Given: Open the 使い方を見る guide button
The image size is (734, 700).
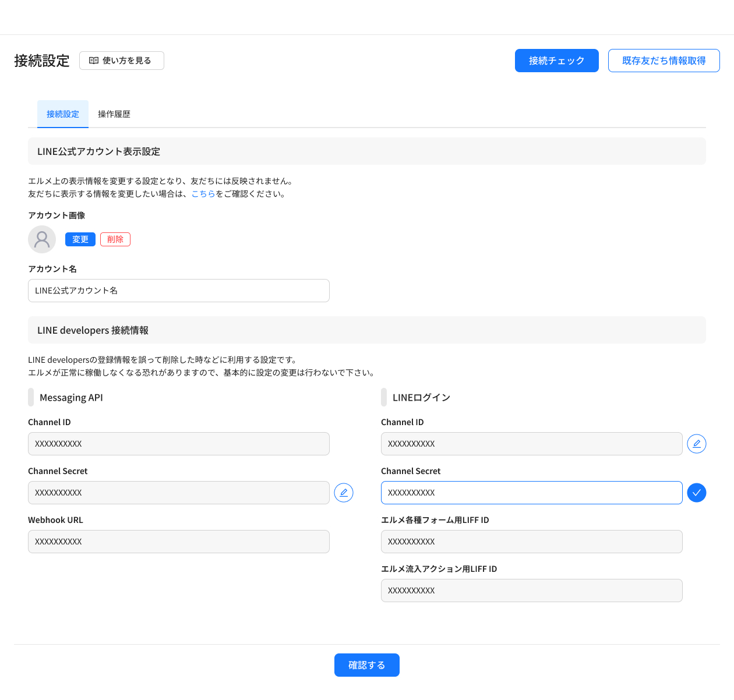Looking at the screenshot, I should pyautogui.click(x=122, y=61).
